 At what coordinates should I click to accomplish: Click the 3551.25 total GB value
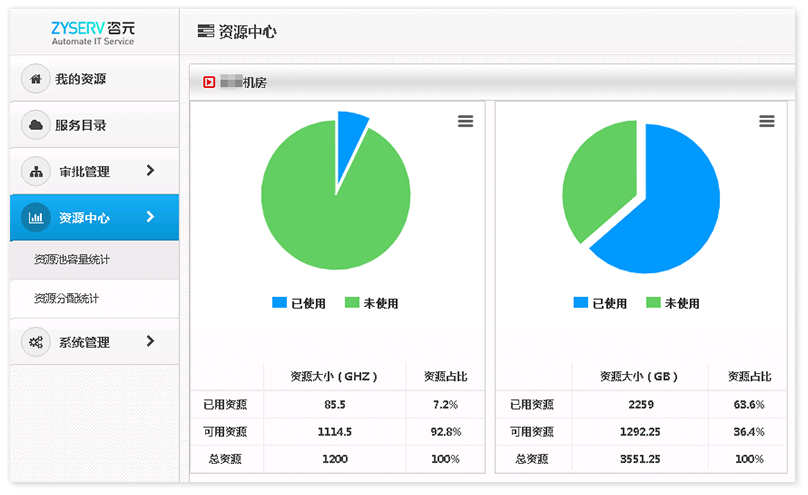click(640, 459)
